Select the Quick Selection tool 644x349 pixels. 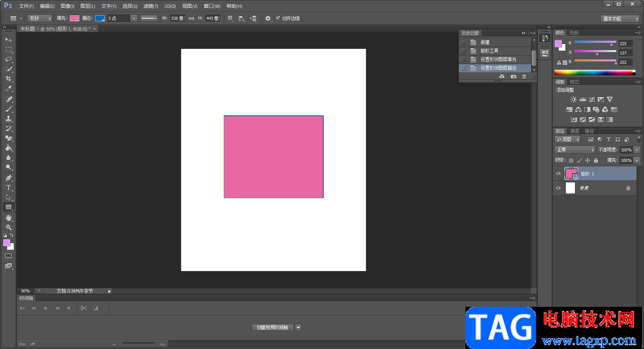click(9, 69)
